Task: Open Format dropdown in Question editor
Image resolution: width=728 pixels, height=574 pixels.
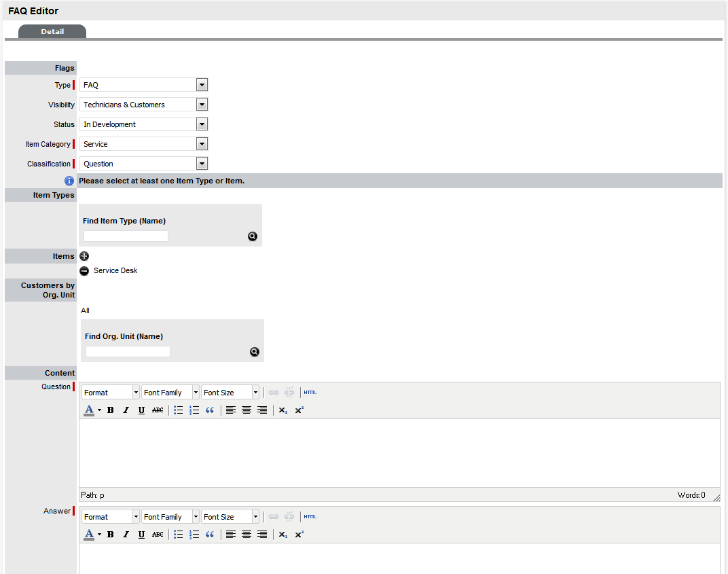Action: pos(111,393)
